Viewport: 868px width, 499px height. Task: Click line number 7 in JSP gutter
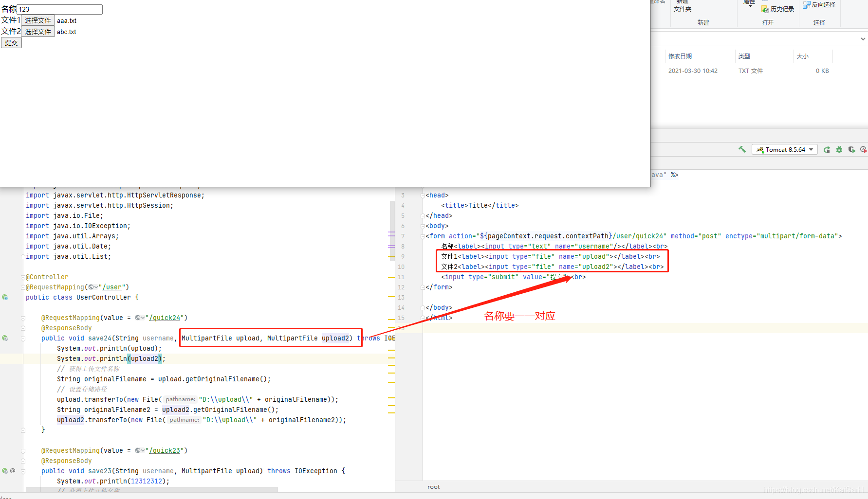coord(403,236)
